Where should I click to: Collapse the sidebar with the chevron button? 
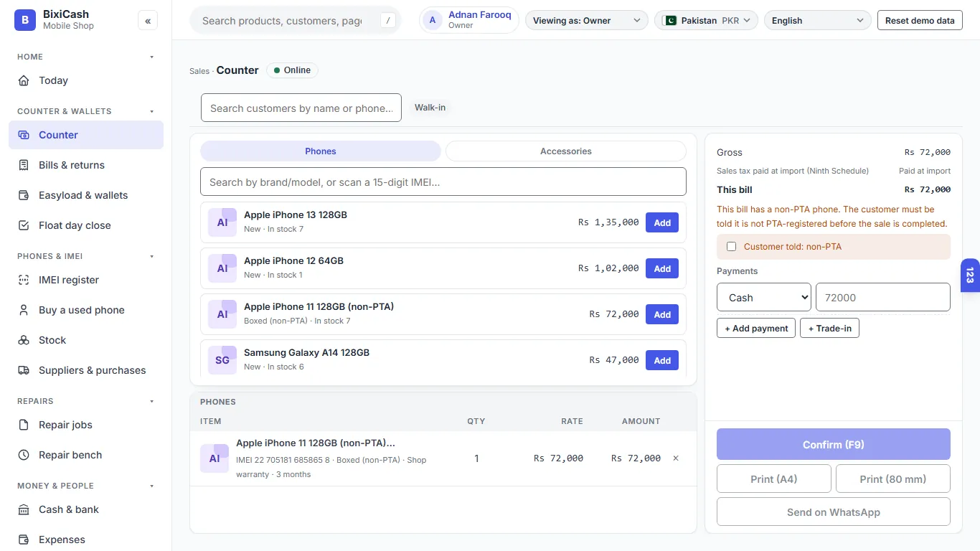click(x=148, y=21)
